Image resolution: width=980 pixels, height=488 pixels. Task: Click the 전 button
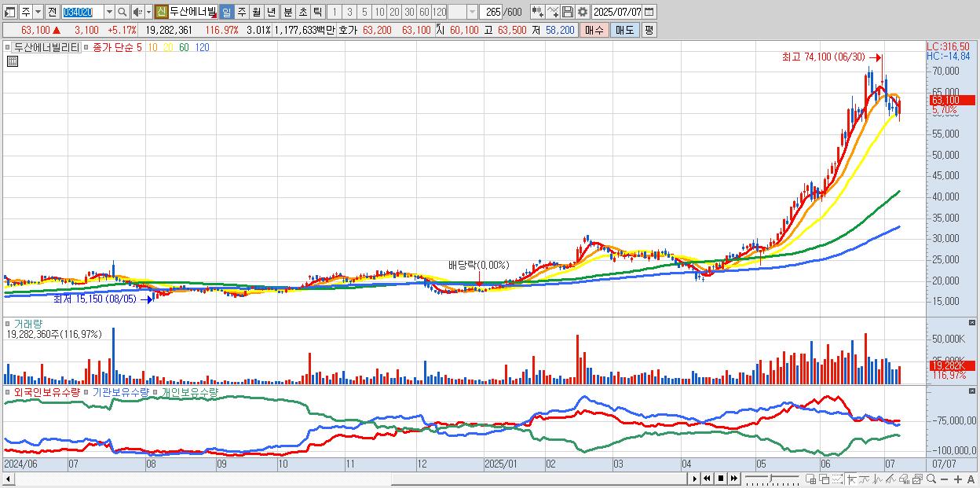(53, 12)
